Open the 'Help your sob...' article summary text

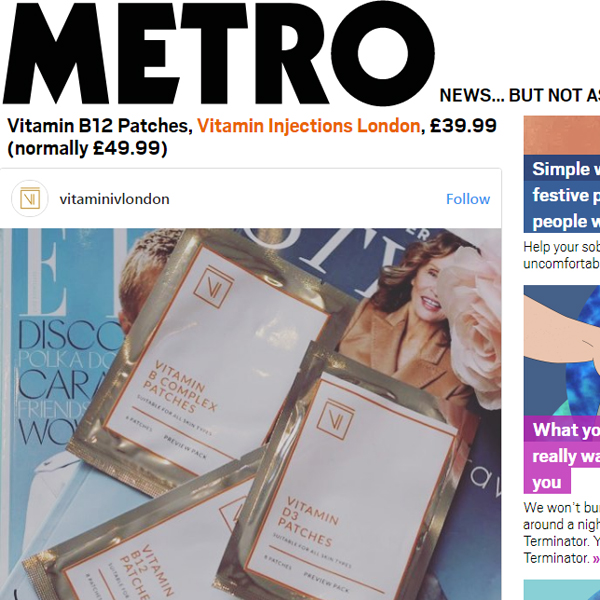tap(562, 255)
